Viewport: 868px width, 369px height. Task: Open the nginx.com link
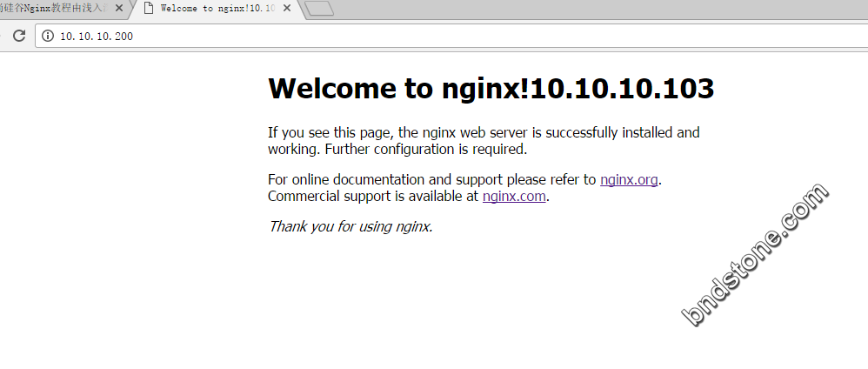[514, 196]
